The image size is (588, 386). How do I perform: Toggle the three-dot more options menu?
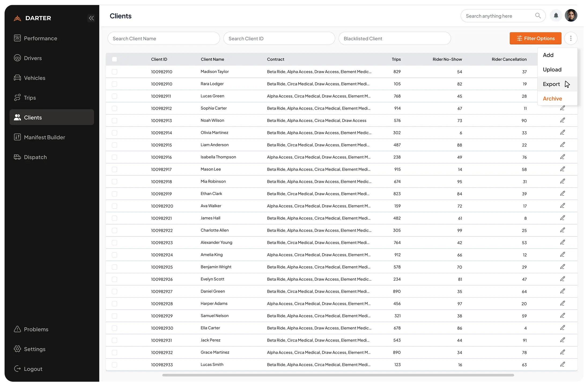[x=571, y=38]
